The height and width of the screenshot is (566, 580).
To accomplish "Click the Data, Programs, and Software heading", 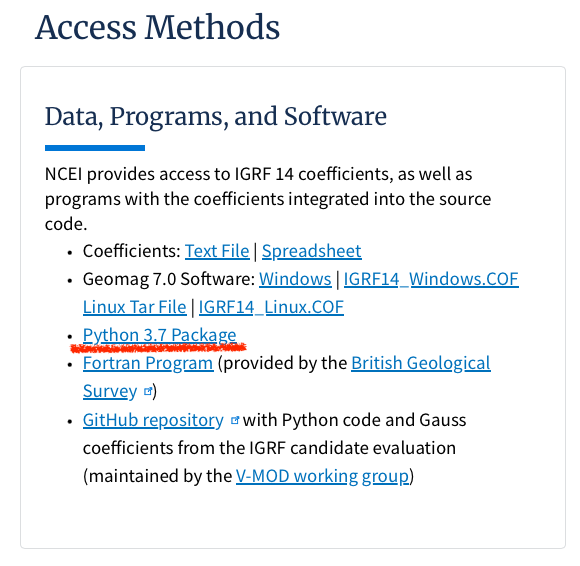I will click(216, 117).
